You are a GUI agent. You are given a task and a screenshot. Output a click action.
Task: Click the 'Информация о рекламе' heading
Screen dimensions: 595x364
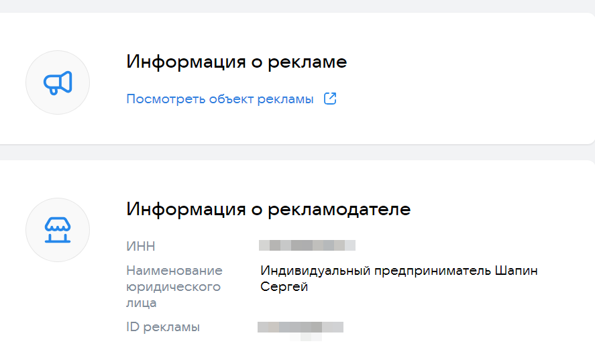click(237, 62)
